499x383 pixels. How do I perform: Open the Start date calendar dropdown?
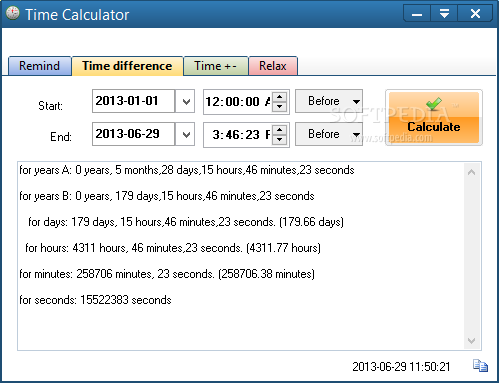(x=185, y=101)
